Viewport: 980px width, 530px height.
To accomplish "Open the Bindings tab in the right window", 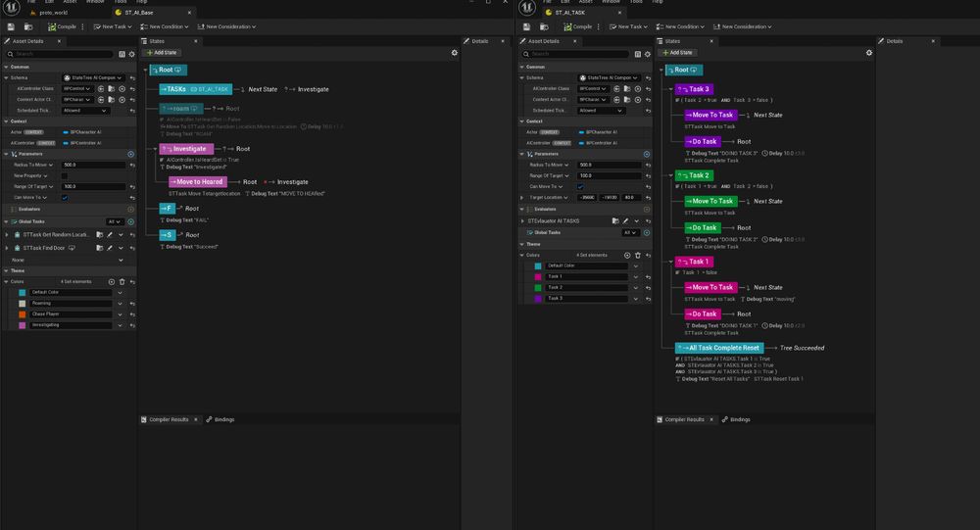I will point(736,419).
